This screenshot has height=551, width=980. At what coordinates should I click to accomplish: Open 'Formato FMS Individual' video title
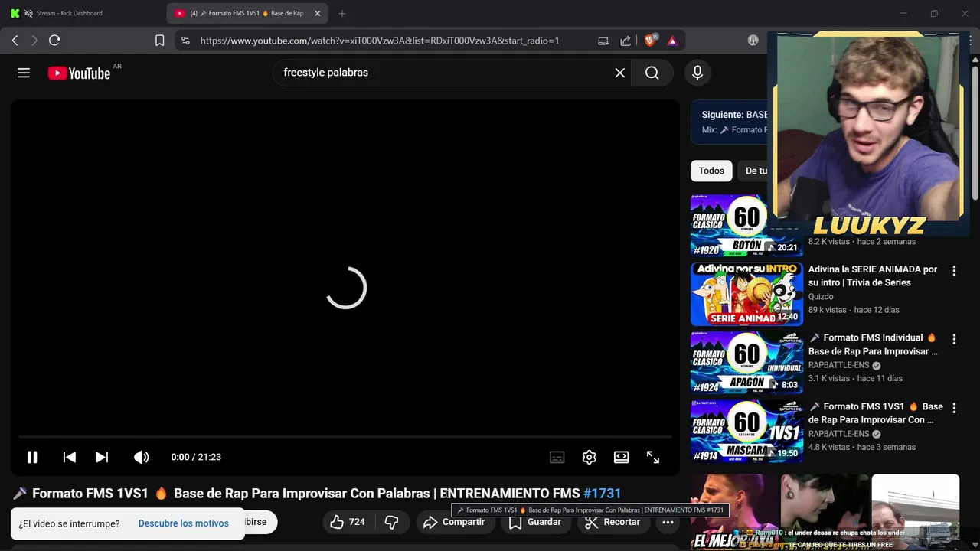[873, 344]
